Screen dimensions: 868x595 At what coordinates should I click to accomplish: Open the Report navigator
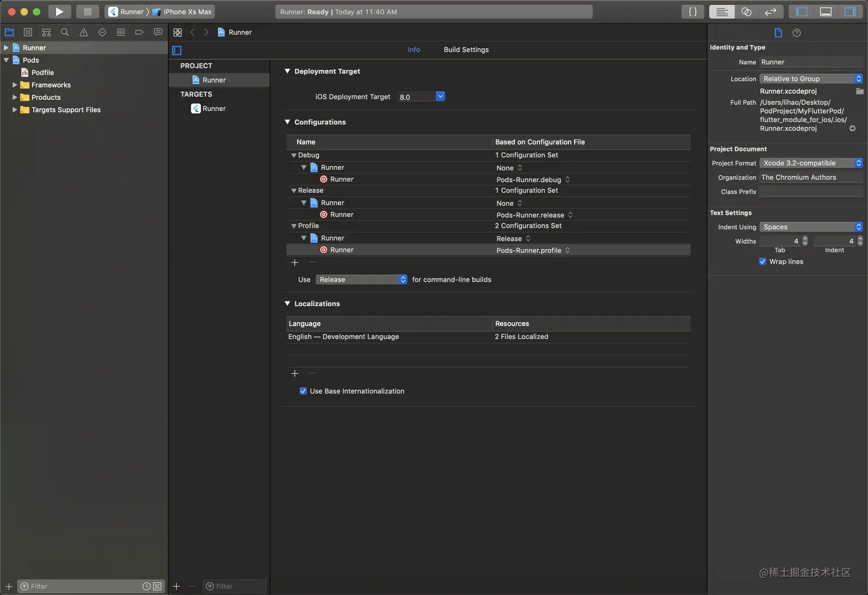click(158, 32)
